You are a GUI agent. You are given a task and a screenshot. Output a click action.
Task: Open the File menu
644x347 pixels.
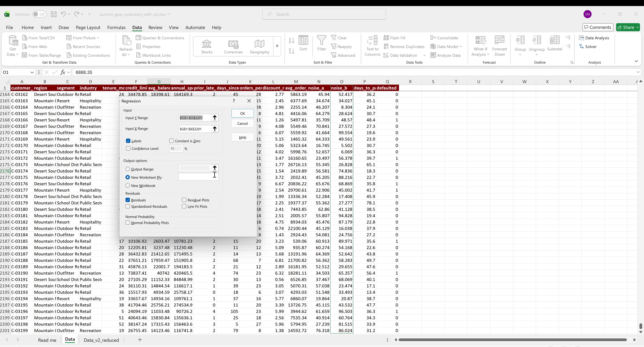coord(10,27)
